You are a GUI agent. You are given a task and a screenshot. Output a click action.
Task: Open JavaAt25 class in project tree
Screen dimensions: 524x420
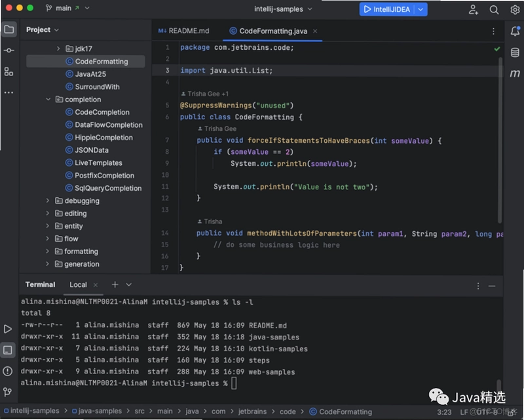click(86, 74)
